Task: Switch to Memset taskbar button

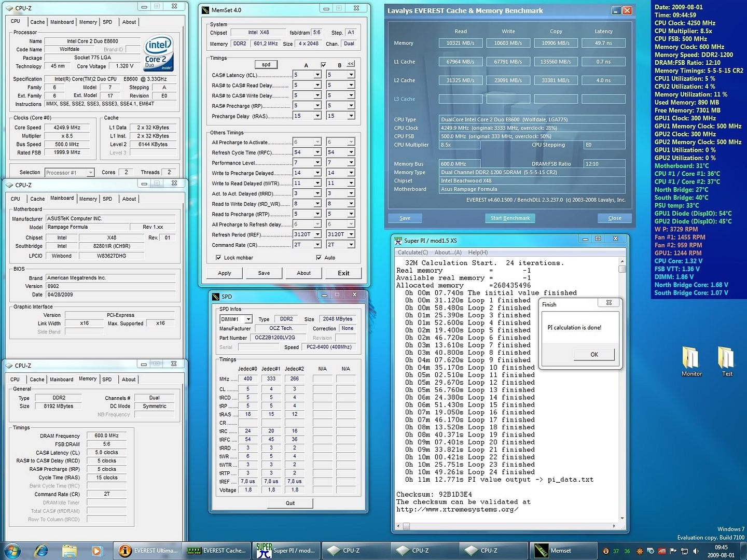Action: click(x=563, y=550)
